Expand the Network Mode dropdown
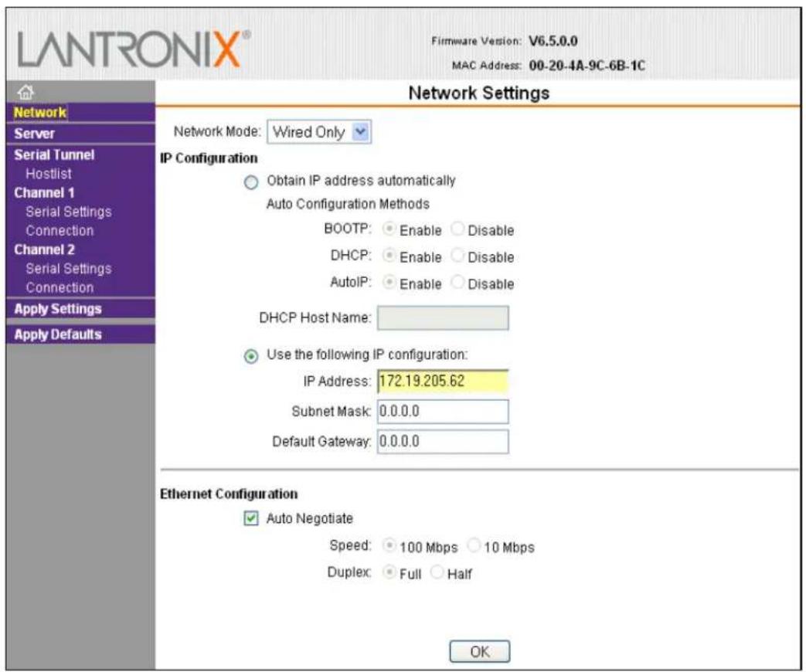806x672 pixels. [319, 132]
